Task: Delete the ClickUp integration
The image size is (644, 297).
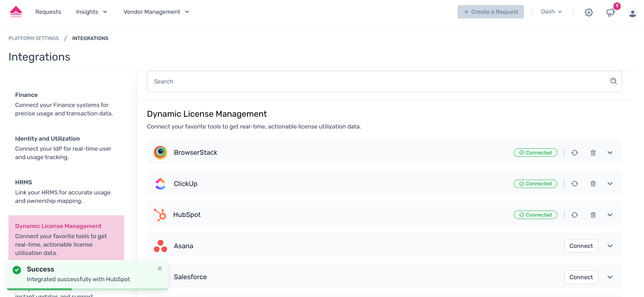Action: (593, 184)
